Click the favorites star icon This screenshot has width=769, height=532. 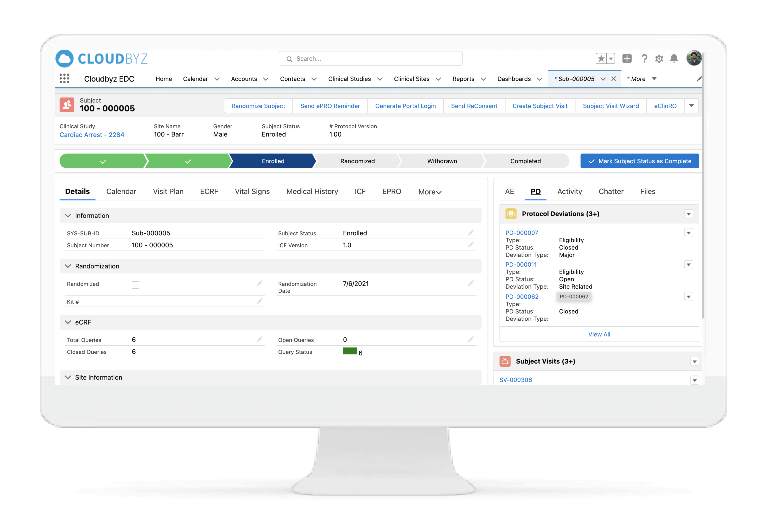coord(601,59)
